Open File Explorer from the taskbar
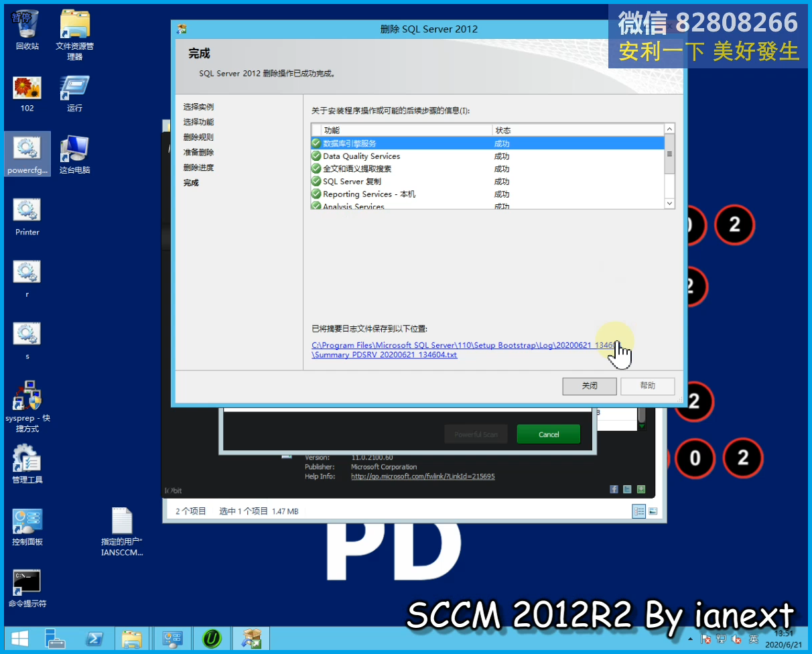This screenshot has height=654, width=812. (x=132, y=639)
